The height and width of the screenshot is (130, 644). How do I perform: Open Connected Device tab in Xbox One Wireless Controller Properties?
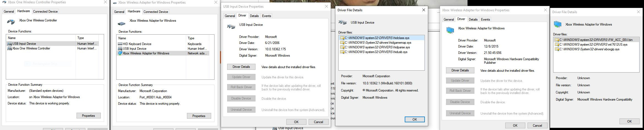pyautogui.click(x=45, y=11)
